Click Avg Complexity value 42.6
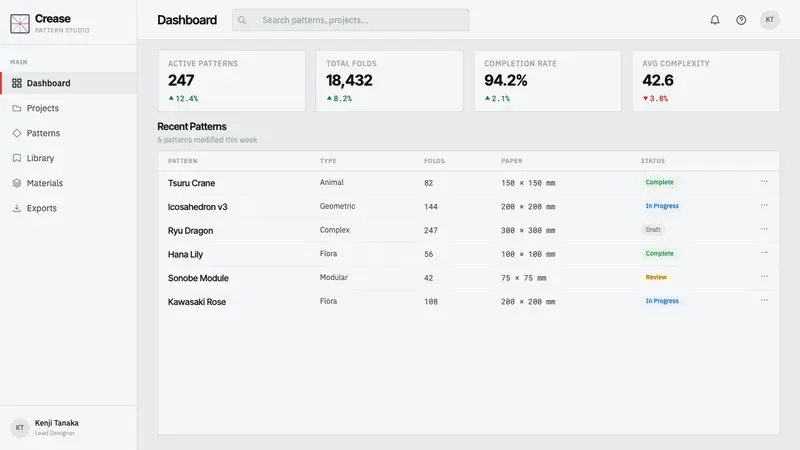This screenshot has width=800, height=450. coord(658,80)
